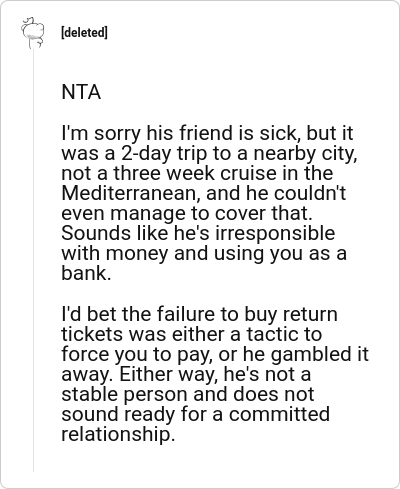Click the line "tickets was either a tactic to"
The height and width of the screenshot is (489, 400).
tap(192, 334)
